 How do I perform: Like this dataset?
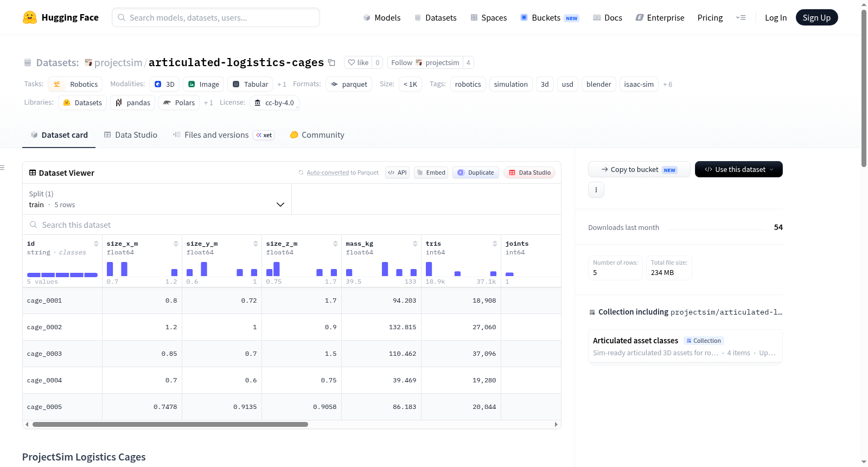pyautogui.click(x=358, y=62)
